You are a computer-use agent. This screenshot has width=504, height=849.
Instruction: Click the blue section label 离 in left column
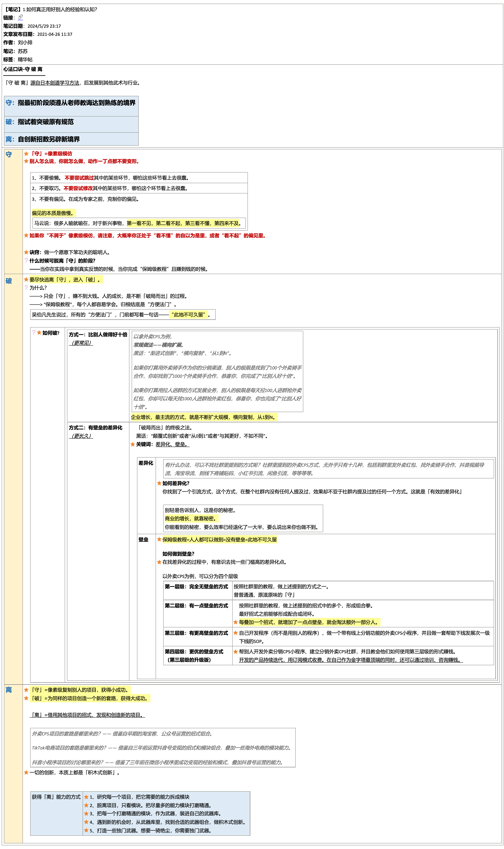(9, 690)
